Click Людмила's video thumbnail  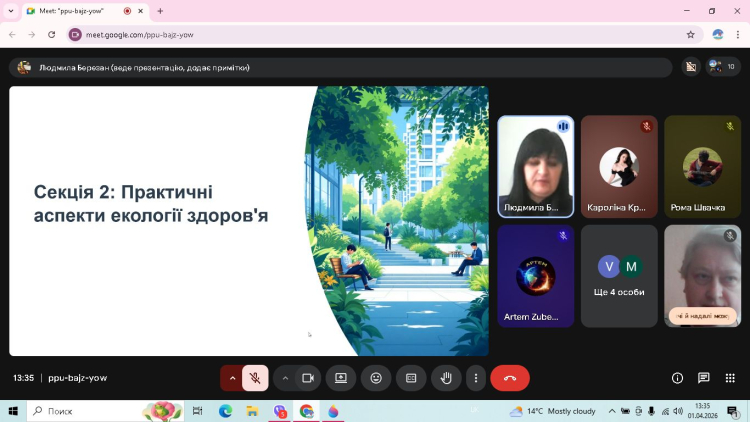pyautogui.click(x=535, y=166)
